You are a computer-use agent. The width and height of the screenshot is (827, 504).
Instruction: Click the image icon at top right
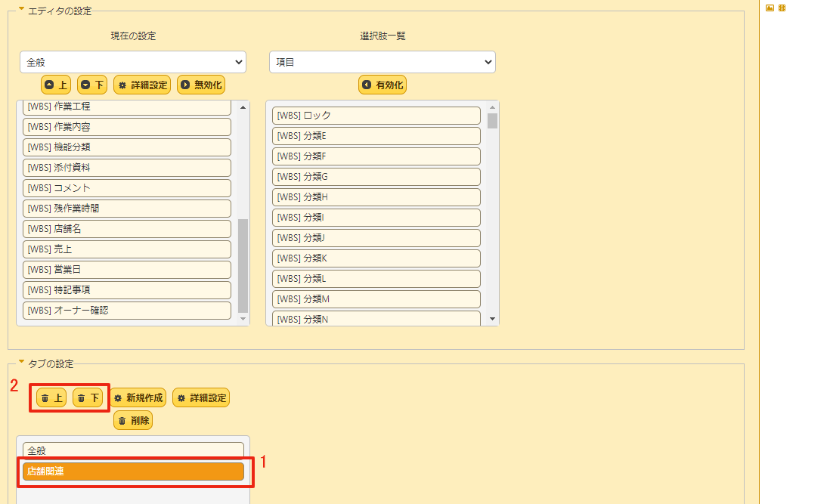(770, 8)
